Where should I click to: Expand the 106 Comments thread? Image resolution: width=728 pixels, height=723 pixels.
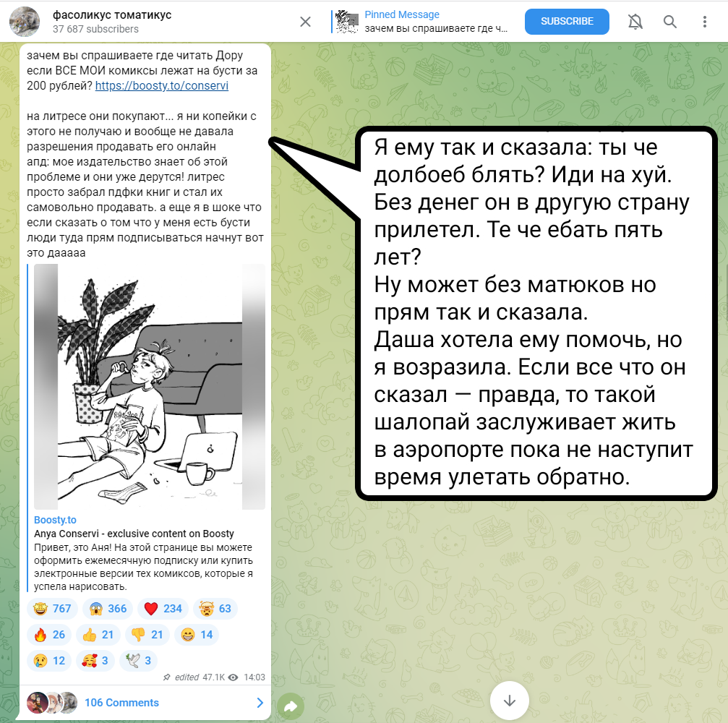tap(145, 703)
